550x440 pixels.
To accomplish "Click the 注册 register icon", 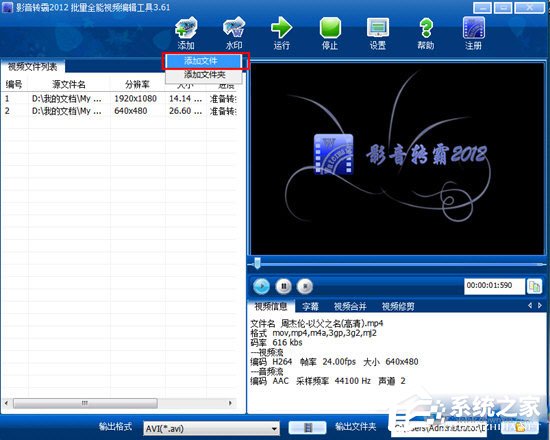I will 474,33.
